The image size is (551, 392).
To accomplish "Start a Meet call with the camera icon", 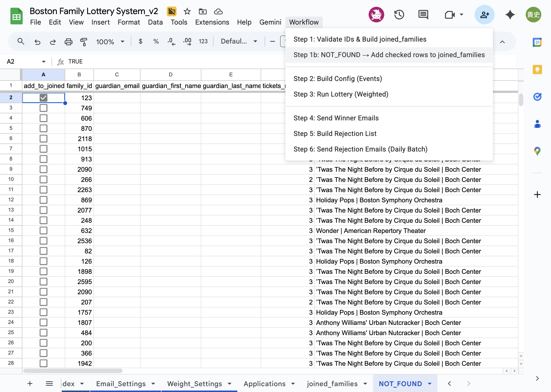I will point(450,15).
